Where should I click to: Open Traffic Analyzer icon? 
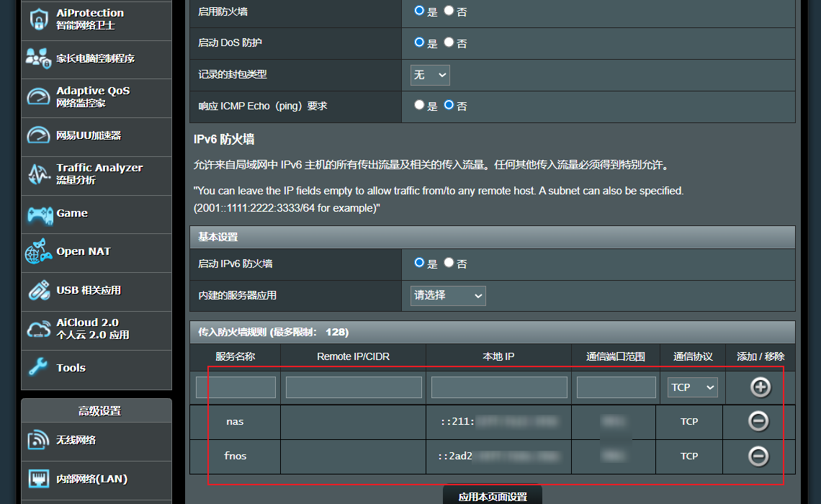(39, 174)
